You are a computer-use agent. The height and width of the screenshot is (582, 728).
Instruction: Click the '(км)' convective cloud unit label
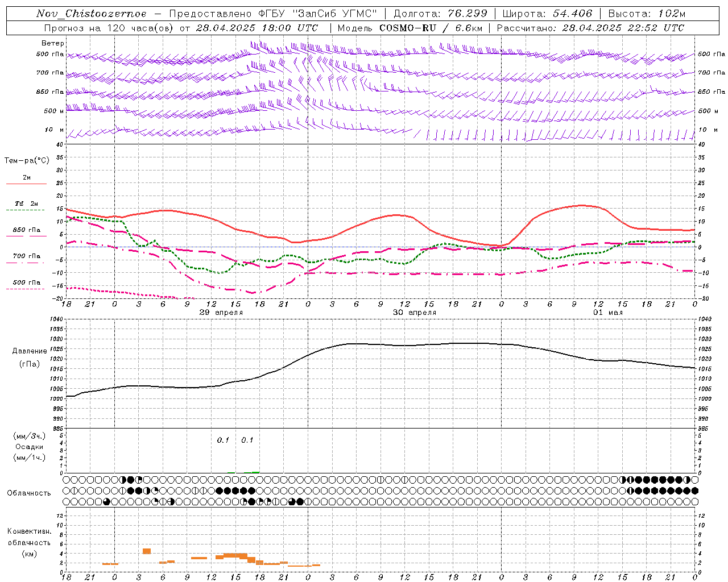coord(30,554)
